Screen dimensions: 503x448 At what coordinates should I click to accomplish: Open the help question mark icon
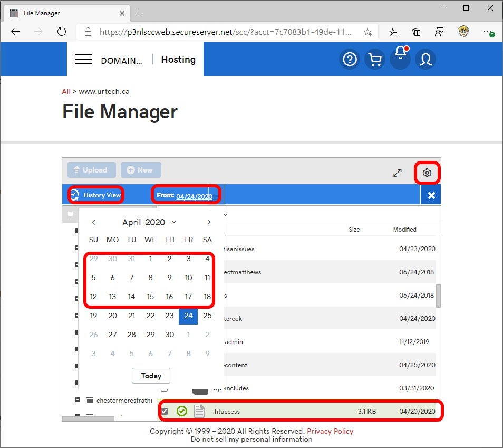click(x=350, y=59)
